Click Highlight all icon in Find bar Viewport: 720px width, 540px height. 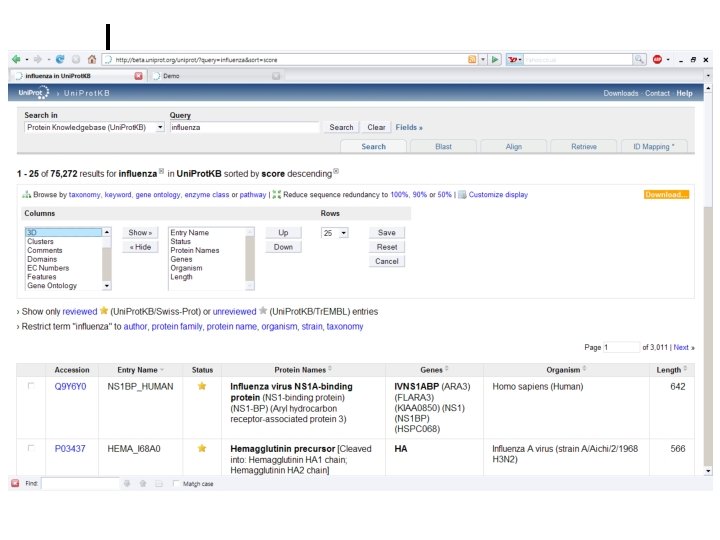[x=159, y=483]
